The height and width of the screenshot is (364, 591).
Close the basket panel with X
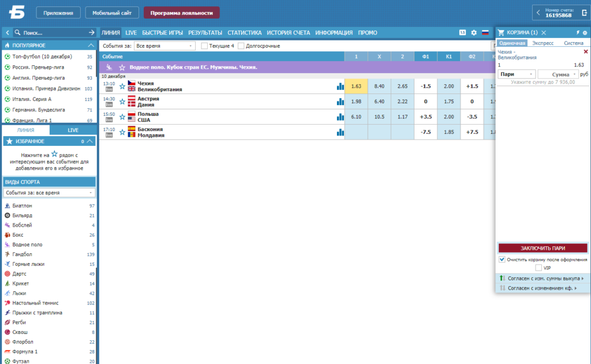pyautogui.click(x=544, y=33)
